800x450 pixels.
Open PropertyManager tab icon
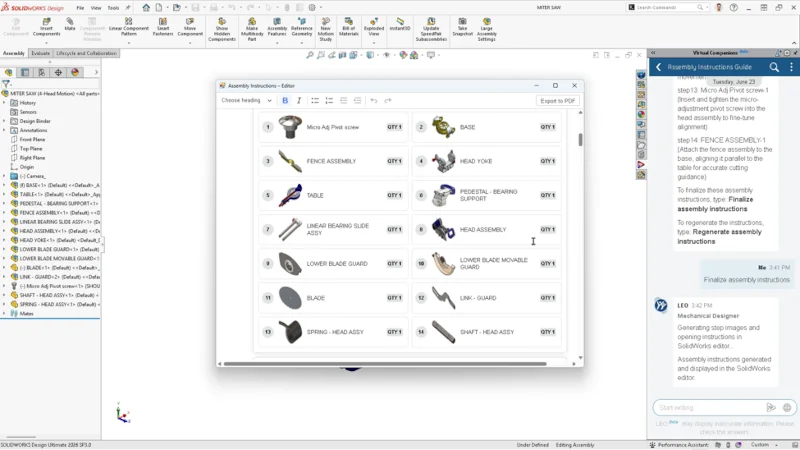25,72
